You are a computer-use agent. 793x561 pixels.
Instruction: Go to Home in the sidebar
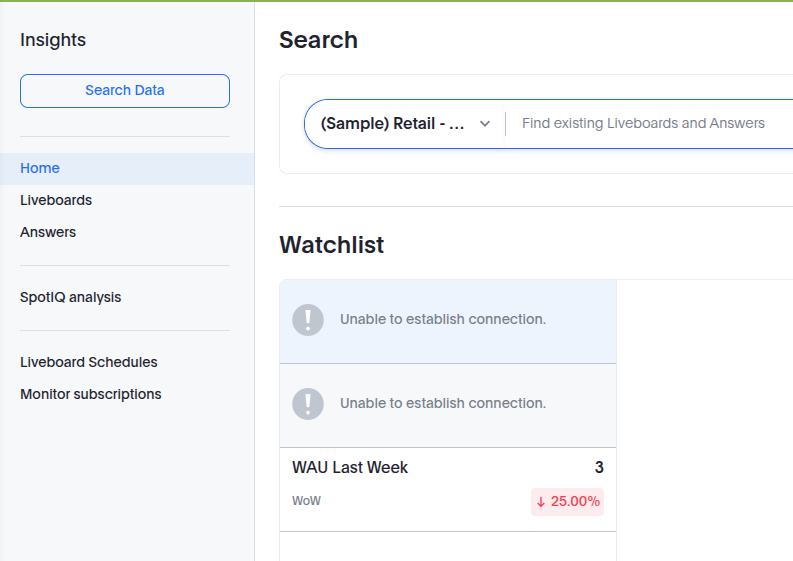(x=40, y=168)
